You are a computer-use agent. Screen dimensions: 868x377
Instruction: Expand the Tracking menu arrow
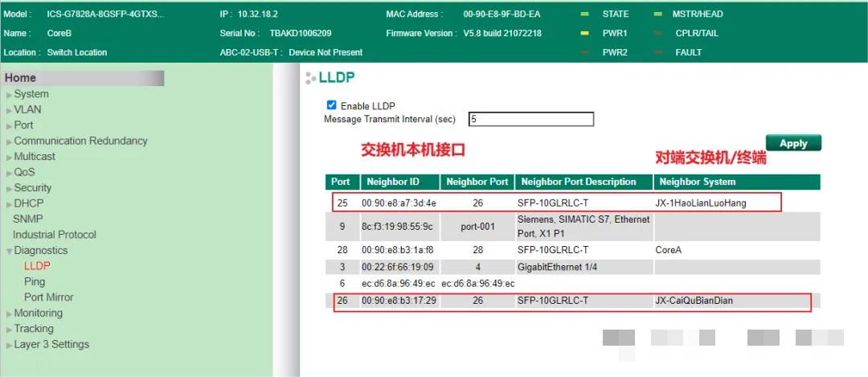tap(10, 330)
